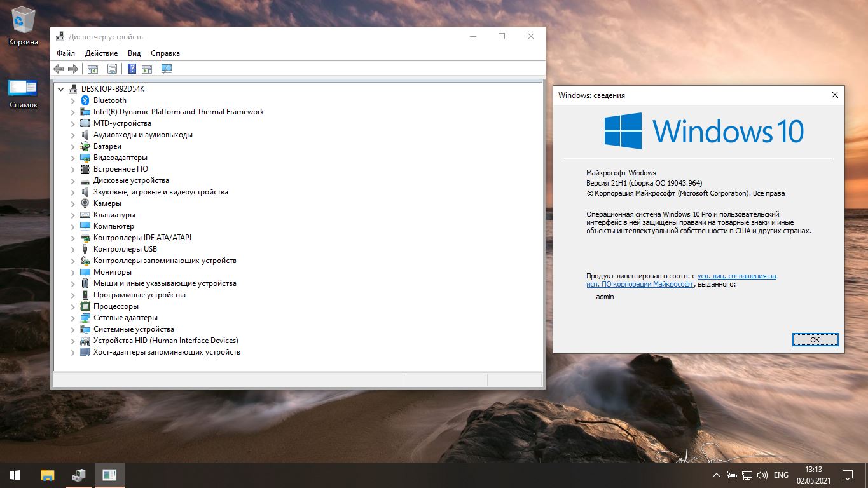Open File Explorer from the taskbar
The width and height of the screenshot is (868, 488).
point(48,475)
